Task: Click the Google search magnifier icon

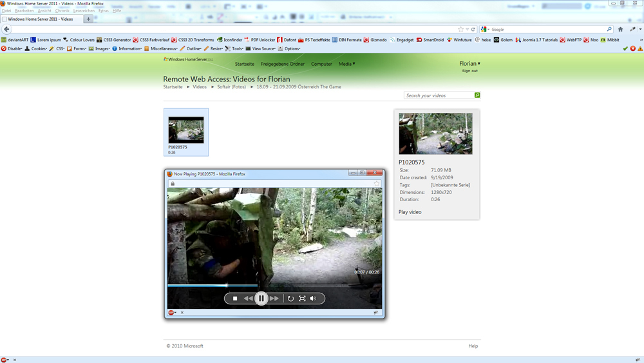Action: [x=609, y=29]
